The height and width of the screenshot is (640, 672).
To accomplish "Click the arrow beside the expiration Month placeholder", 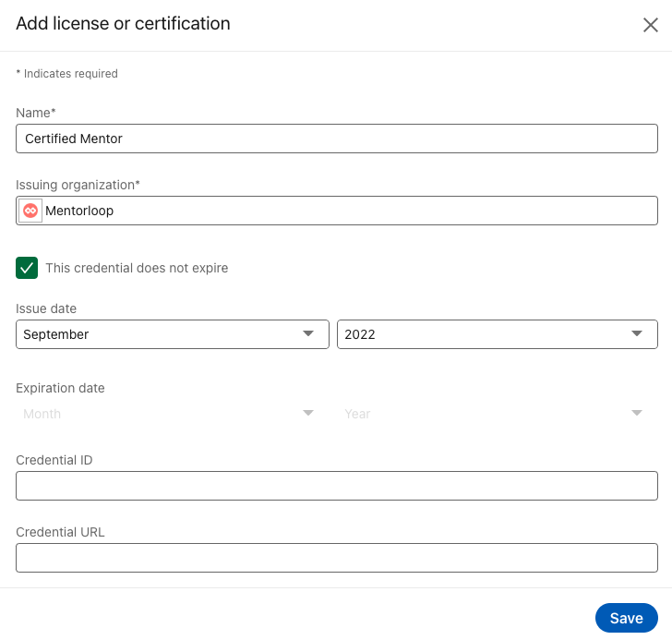I will pos(308,413).
